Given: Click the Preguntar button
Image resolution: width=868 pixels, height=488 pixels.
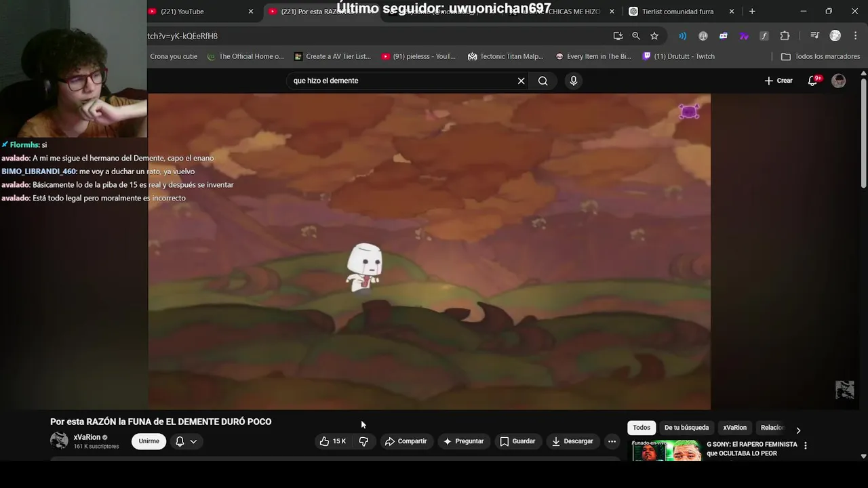Looking at the screenshot, I should click(x=463, y=441).
